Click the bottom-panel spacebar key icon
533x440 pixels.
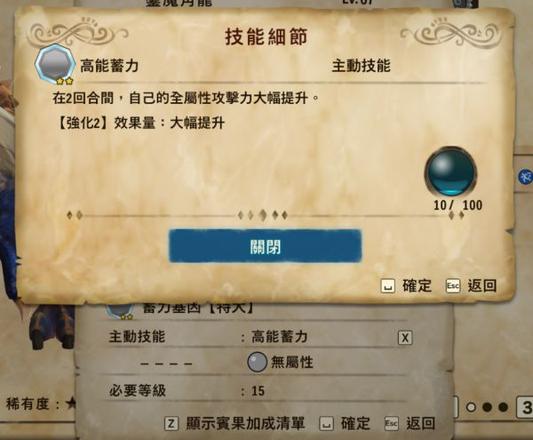pyautogui.click(x=326, y=424)
